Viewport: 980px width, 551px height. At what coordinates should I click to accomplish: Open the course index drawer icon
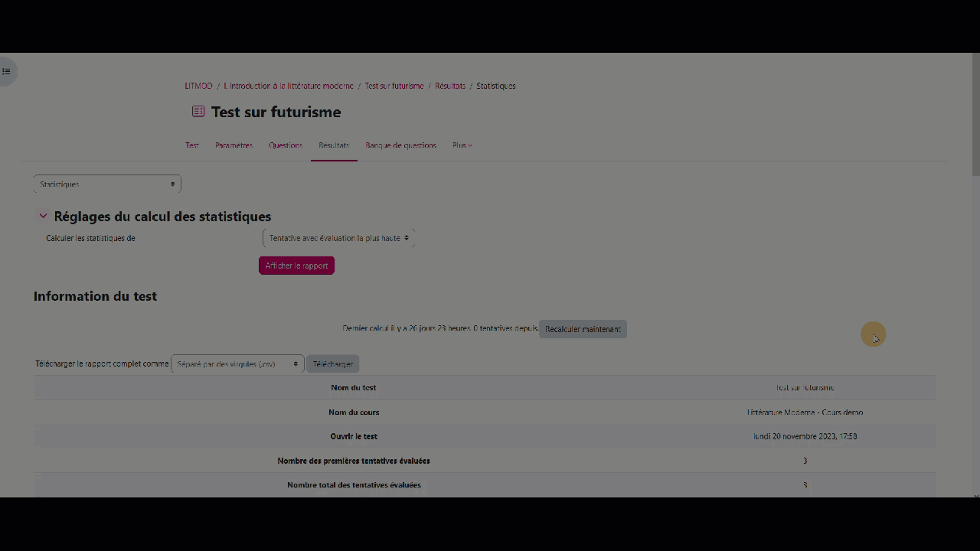point(7,71)
